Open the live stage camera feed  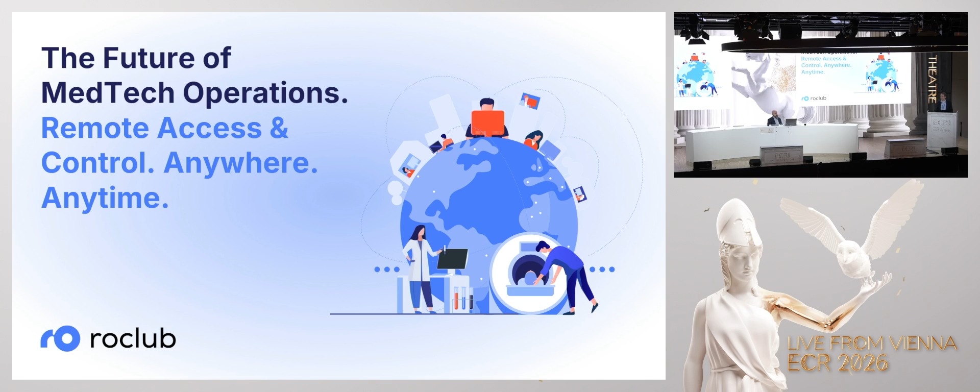(820, 95)
